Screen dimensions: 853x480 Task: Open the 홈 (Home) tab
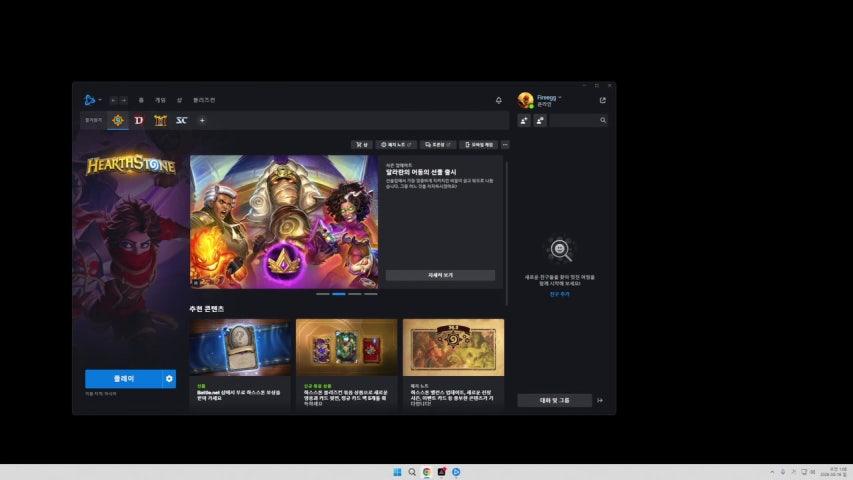coord(141,100)
